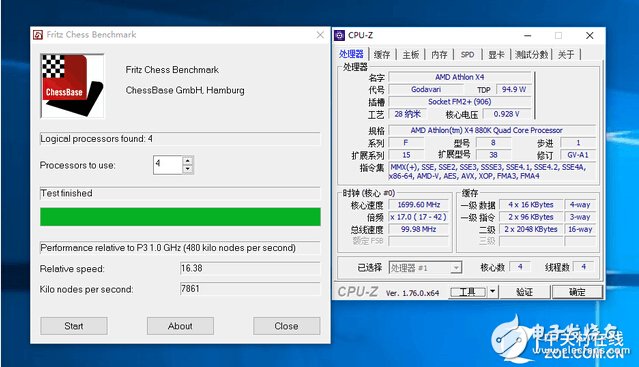Click the CPU-Z title bar icon
Viewport: 639px width, 367px height.
coord(339,35)
